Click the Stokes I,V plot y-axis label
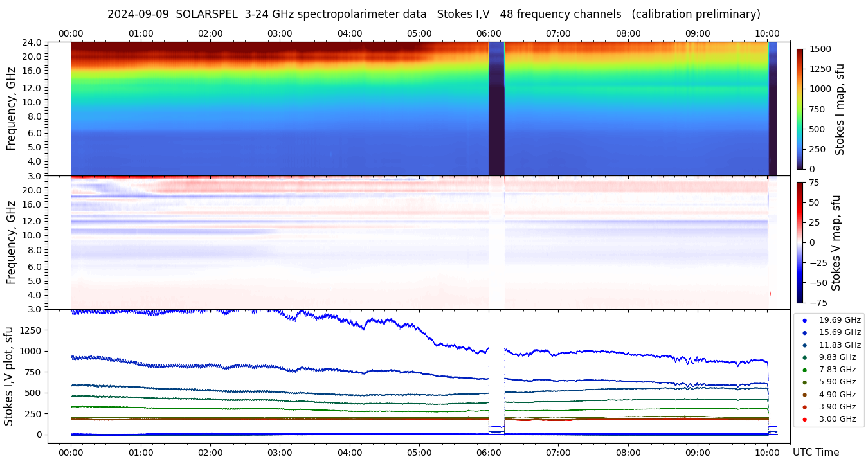868x466 pixels. (x=9, y=376)
